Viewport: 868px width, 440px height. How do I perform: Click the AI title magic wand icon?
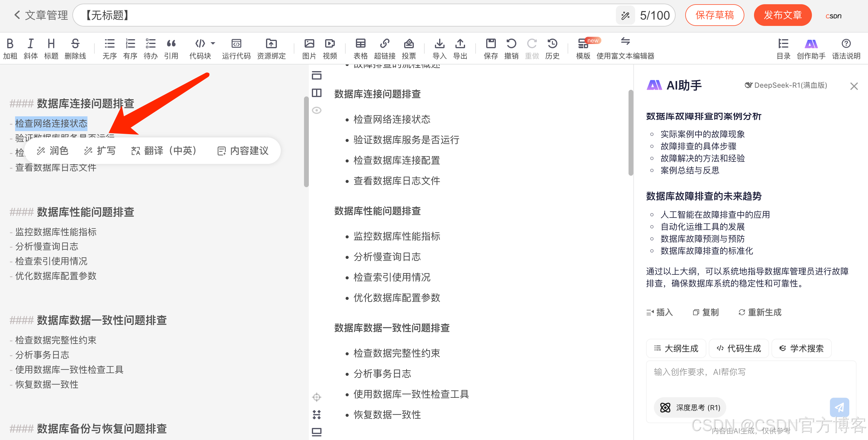point(626,15)
